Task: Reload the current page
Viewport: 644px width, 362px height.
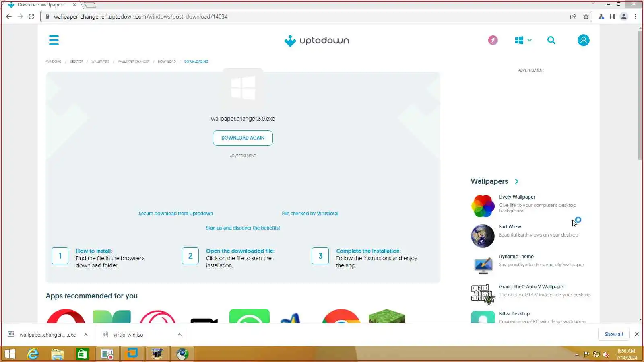Action: coord(31,16)
